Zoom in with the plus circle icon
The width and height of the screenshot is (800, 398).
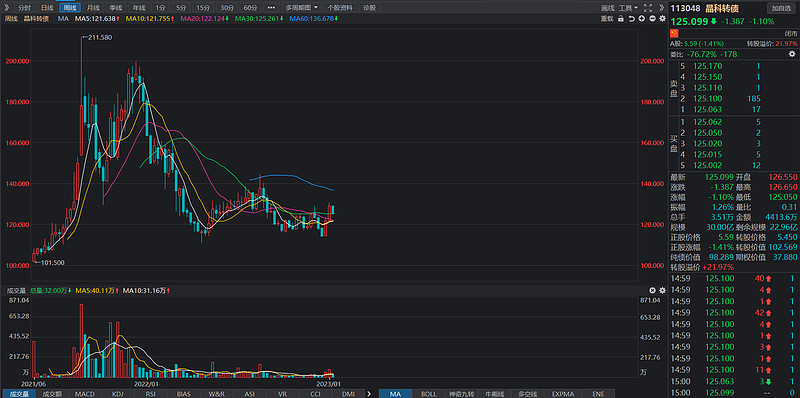point(642,18)
